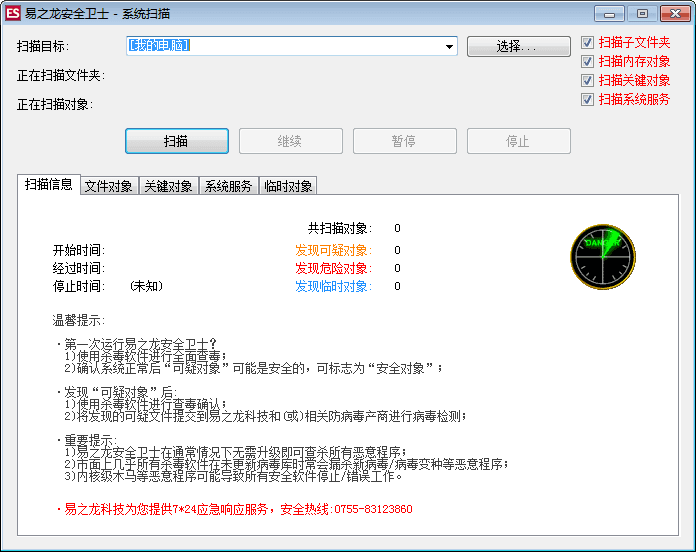Viewport: 696px width, 552px height.
Task: Click the red hotline text 0755-83123860
Action: pos(373,509)
